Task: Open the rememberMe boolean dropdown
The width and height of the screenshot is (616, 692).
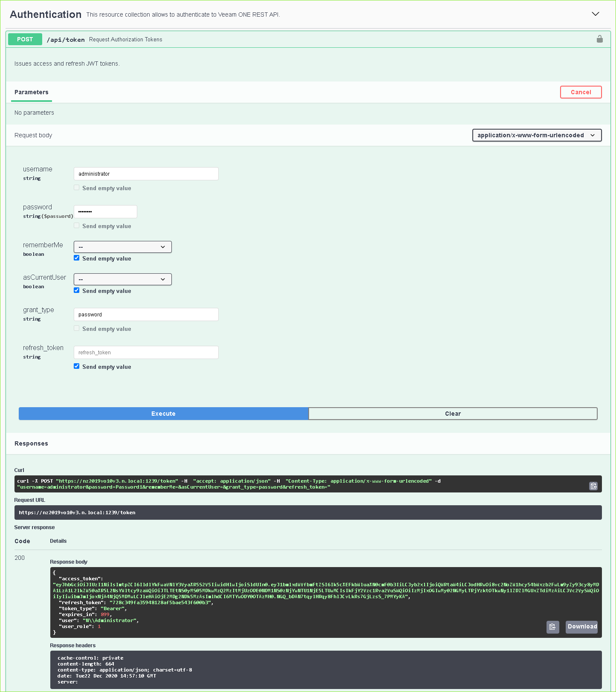Action: click(123, 247)
